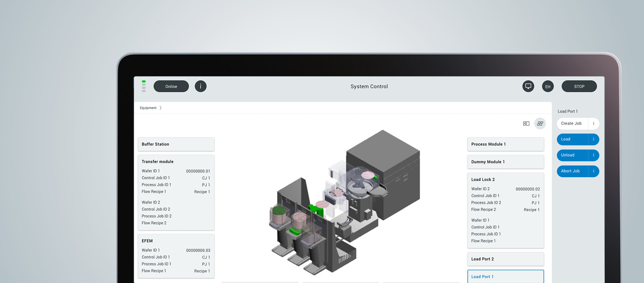Expand the Equipment breadcrumb chevron

point(161,108)
